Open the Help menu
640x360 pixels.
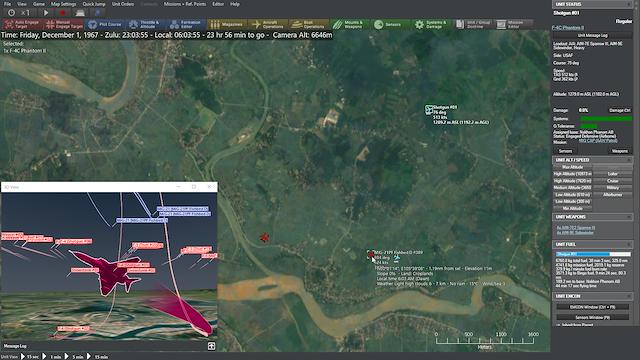click(235, 4)
